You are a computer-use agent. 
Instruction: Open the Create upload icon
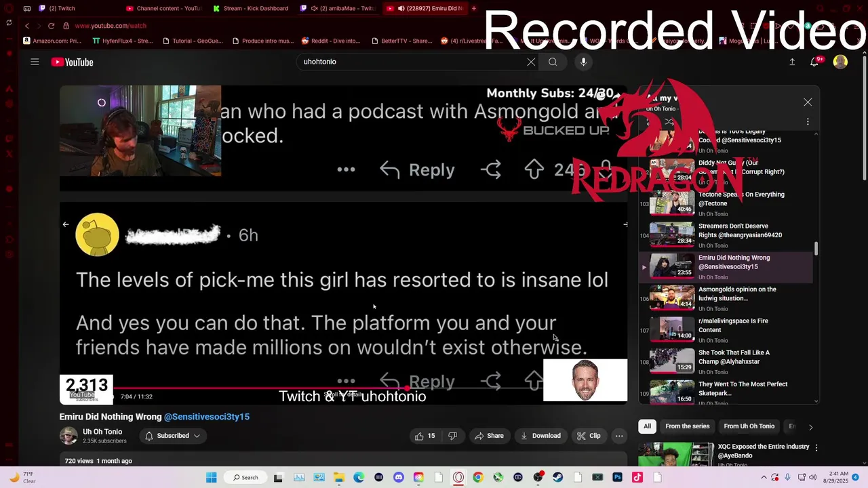coord(792,62)
